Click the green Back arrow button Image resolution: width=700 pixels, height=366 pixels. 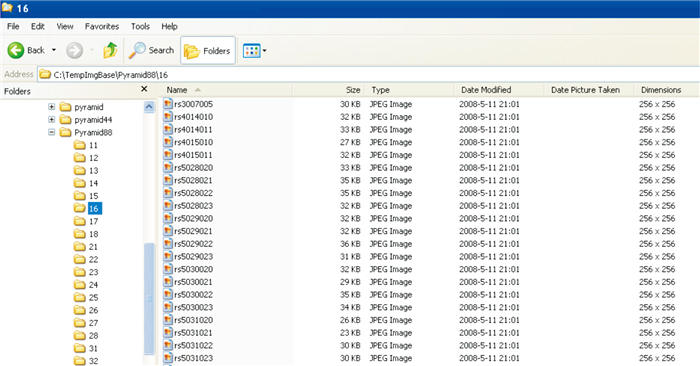coord(16,50)
